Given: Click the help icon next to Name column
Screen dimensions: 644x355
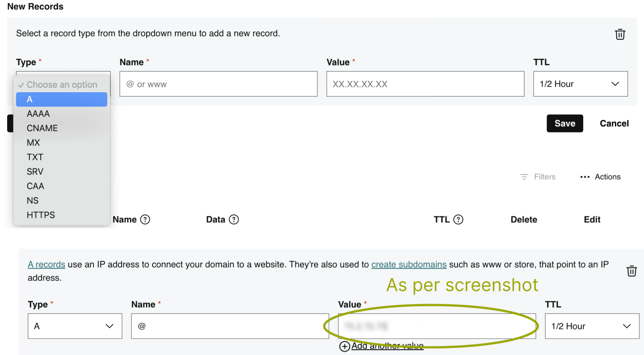Looking at the screenshot, I should click(x=145, y=219).
